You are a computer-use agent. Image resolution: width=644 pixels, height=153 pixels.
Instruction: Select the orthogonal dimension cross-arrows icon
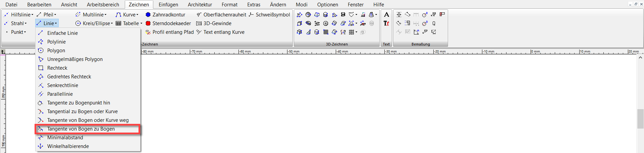399,14
